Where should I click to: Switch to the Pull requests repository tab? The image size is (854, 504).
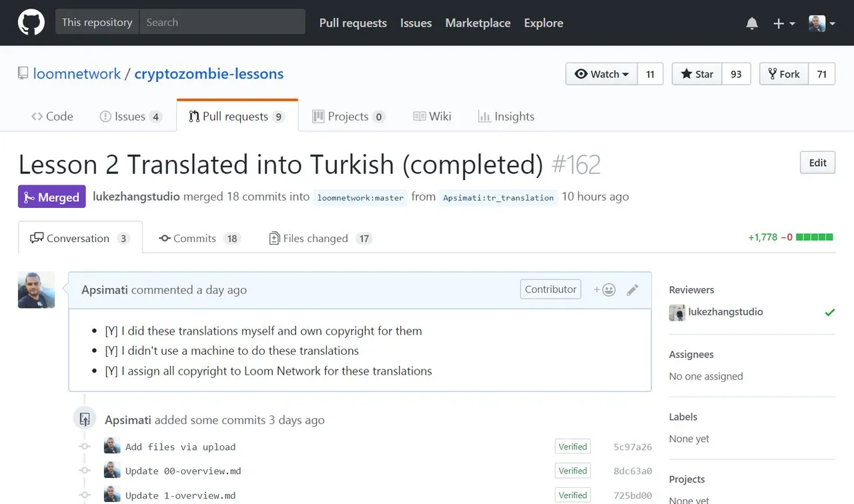[x=237, y=116]
